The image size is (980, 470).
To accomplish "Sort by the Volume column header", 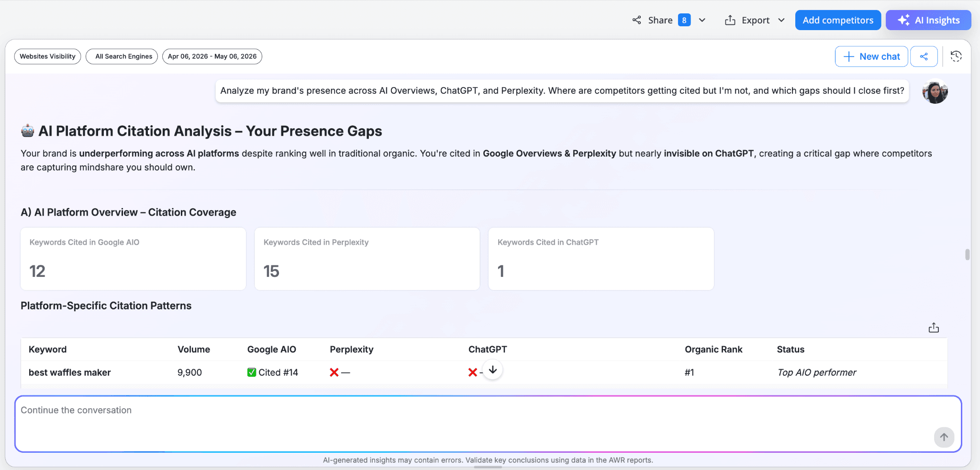I will pos(194,350).
